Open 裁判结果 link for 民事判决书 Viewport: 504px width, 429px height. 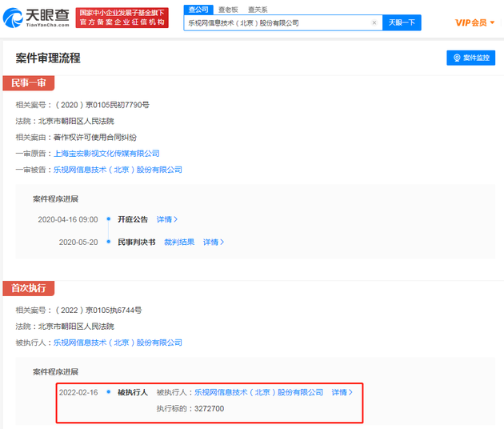point(179,243)
